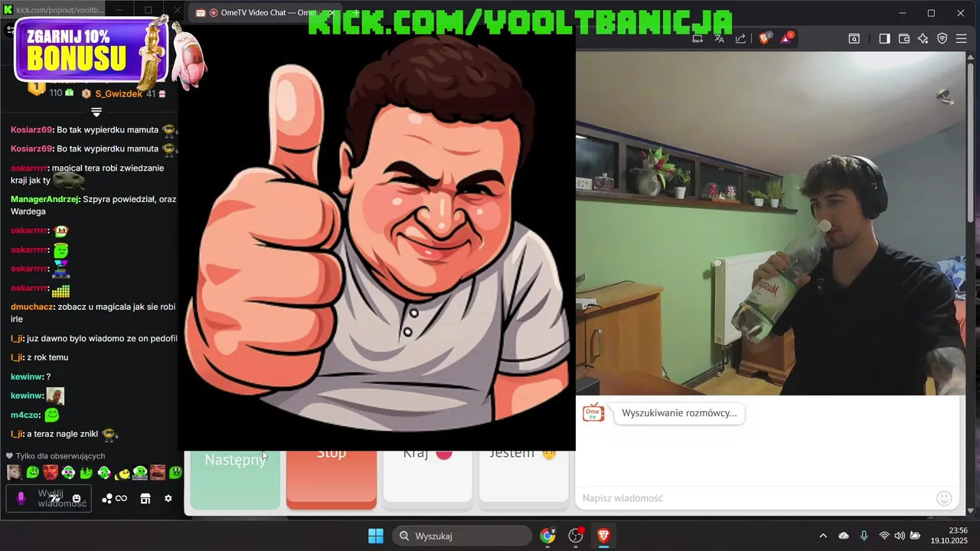
Task: Click username Kosiarz69 in first chat message
Action: coord(31,130)
